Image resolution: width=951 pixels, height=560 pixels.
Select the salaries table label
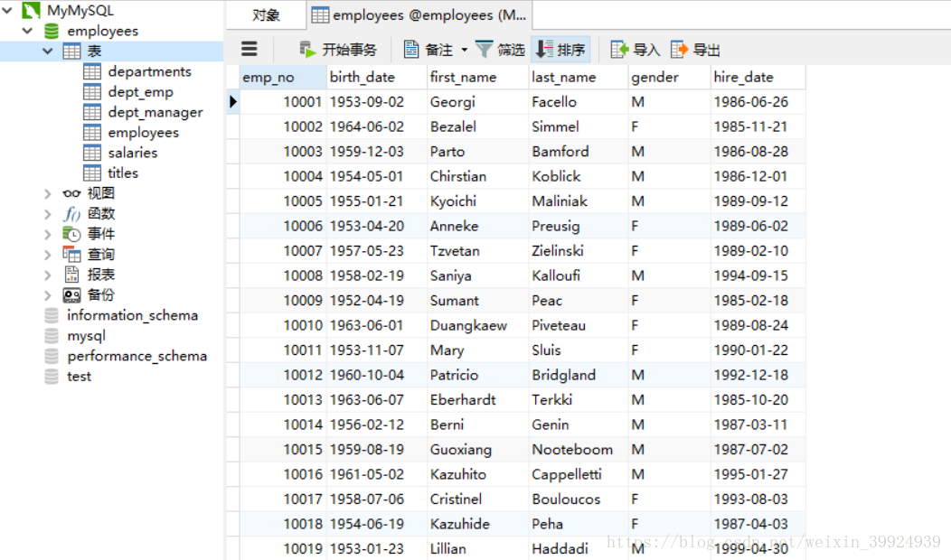coord(133,153)
